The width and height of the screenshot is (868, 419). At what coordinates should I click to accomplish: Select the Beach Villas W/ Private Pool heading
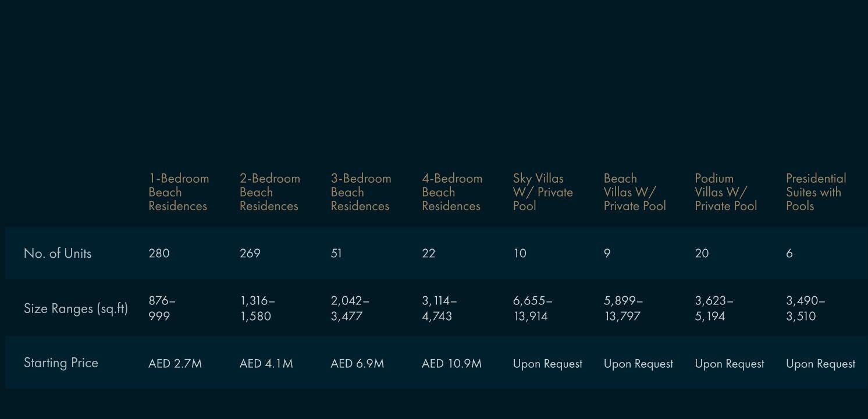[x=634, y=192]
